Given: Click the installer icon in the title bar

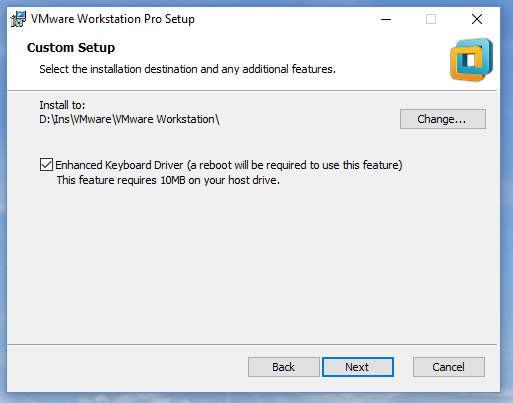Looking at the screenshot, I should click(x=18, y=19).
